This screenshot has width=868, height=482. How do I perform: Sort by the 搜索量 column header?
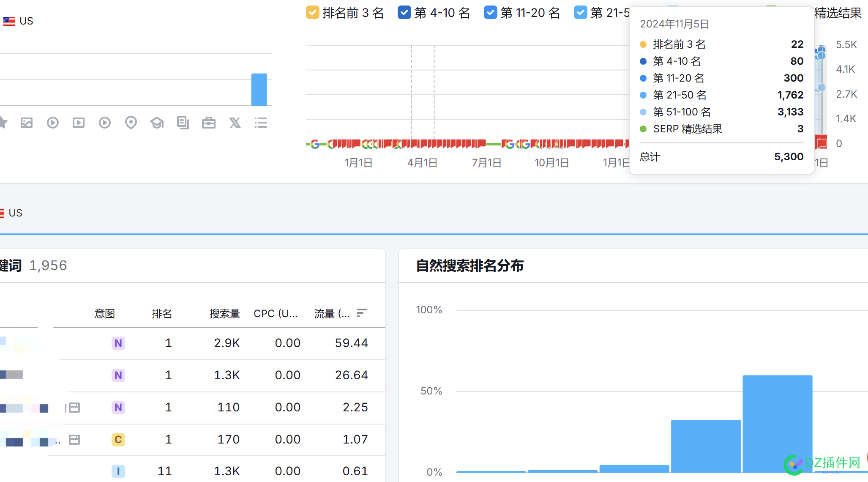(225, 314)
